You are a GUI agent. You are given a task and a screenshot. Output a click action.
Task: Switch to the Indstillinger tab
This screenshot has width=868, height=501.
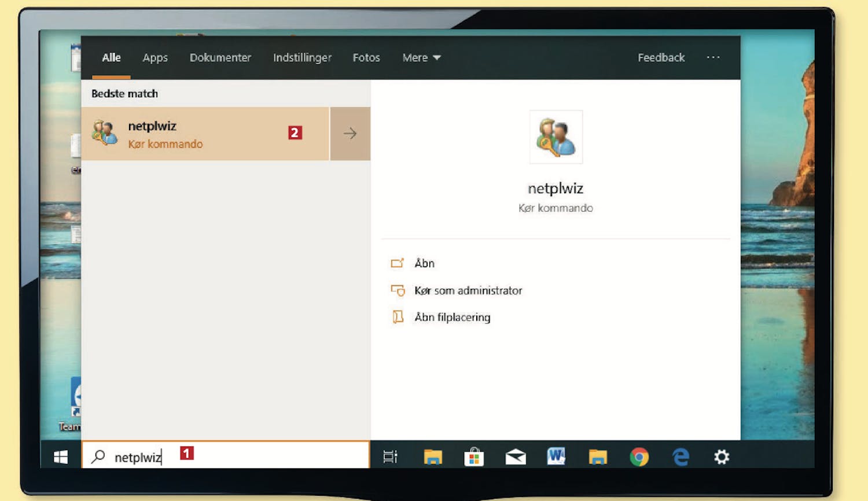click(302, 58)
